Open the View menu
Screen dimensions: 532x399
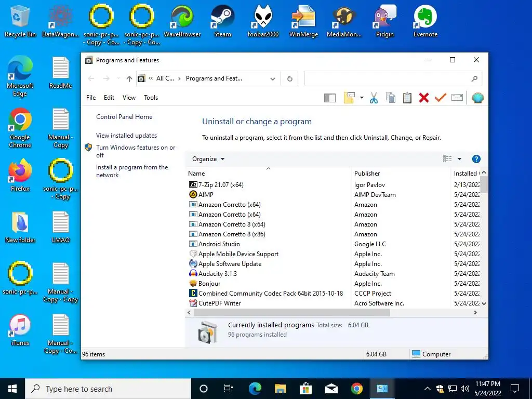(x=129, y=98)
